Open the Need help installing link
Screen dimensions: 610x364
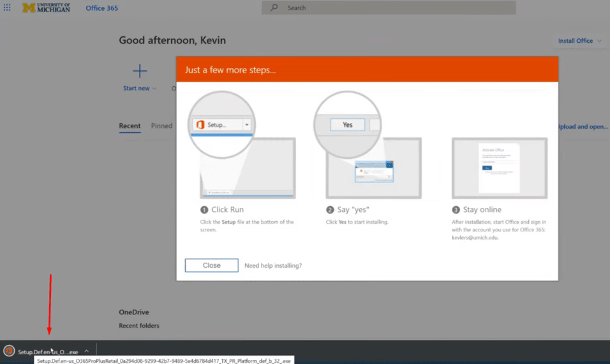click(x=273, y=266)
